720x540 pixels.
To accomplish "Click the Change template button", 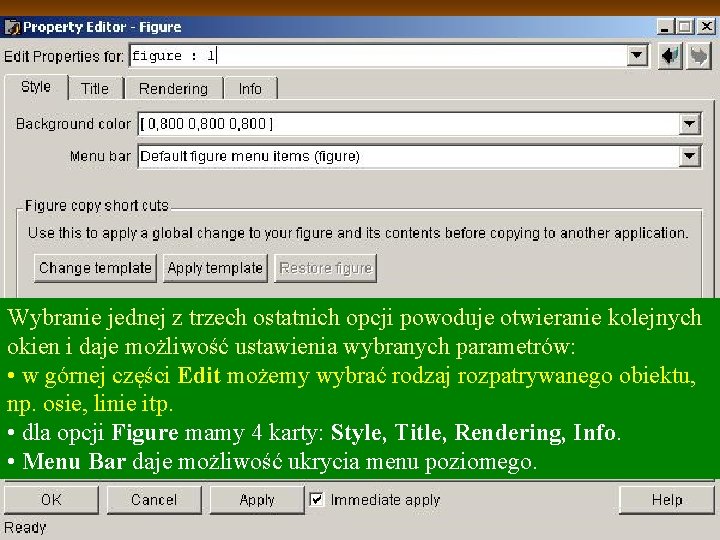I will 95,268.
